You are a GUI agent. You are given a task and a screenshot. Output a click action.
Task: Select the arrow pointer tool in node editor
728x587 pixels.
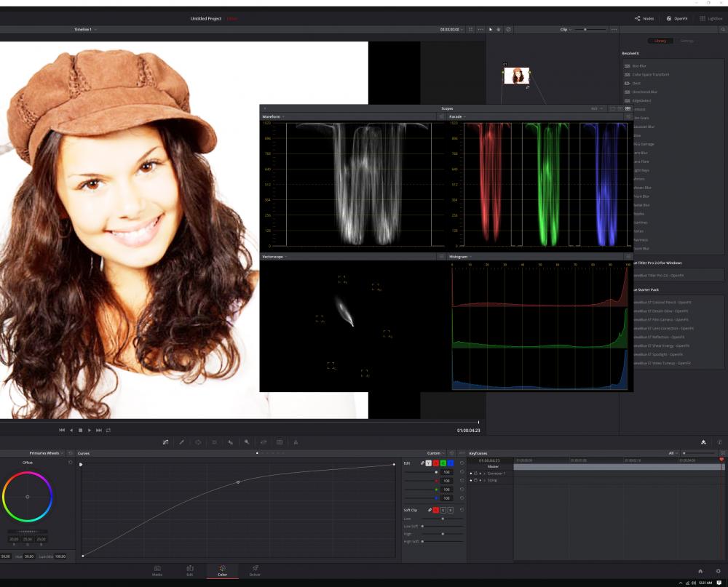(x=491, y=29)
